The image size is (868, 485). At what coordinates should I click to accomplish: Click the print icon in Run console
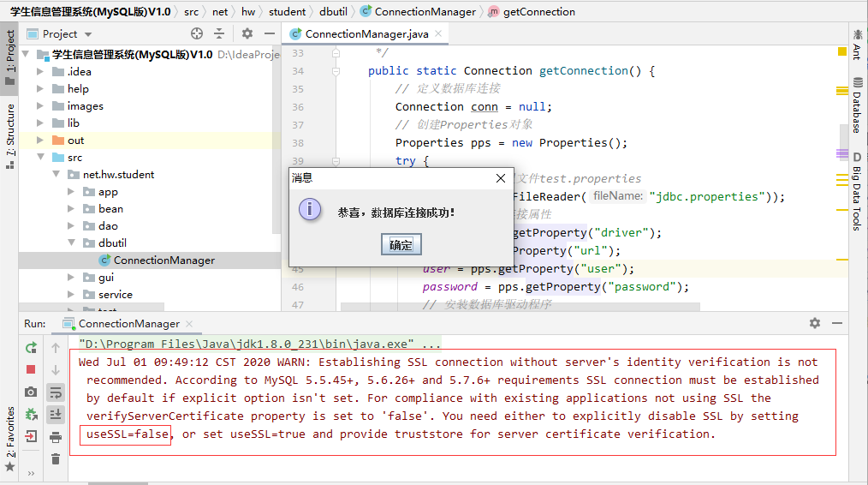[56, 437]
